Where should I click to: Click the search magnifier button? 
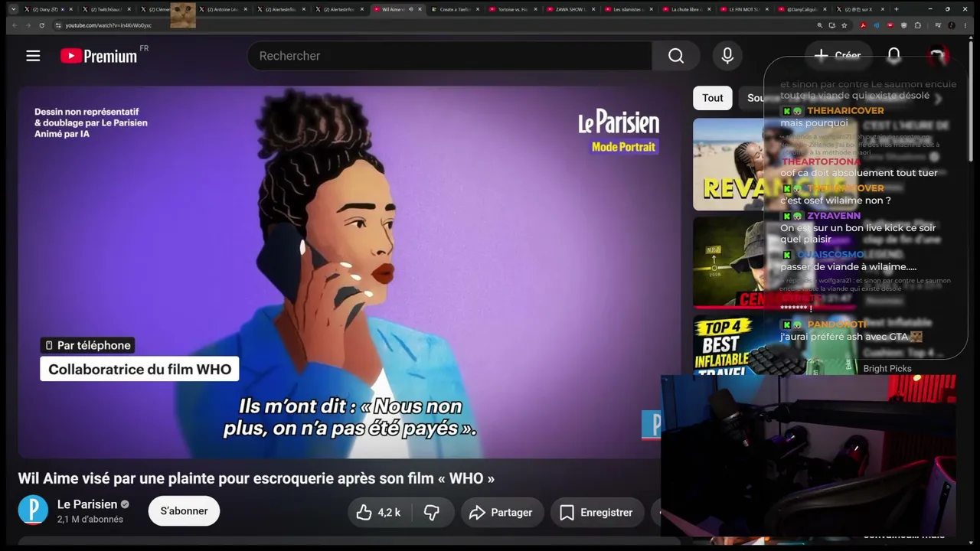pos(676,56)
